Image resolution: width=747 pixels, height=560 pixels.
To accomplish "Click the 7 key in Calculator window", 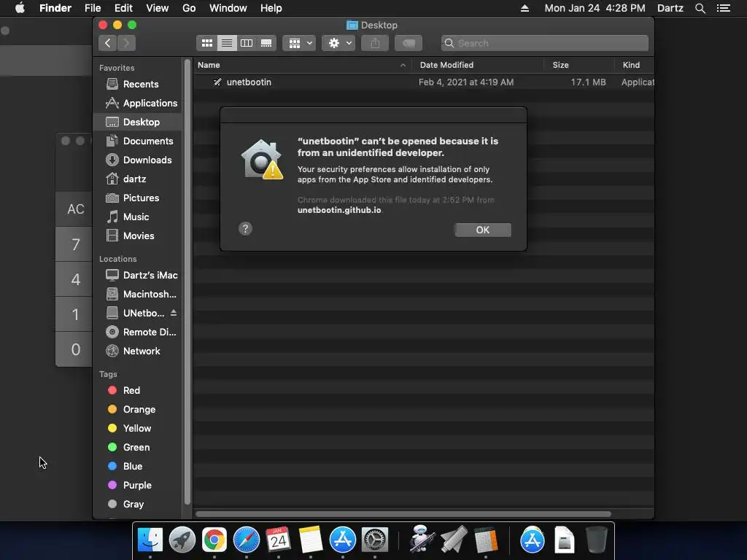I will tap(74, 244).
